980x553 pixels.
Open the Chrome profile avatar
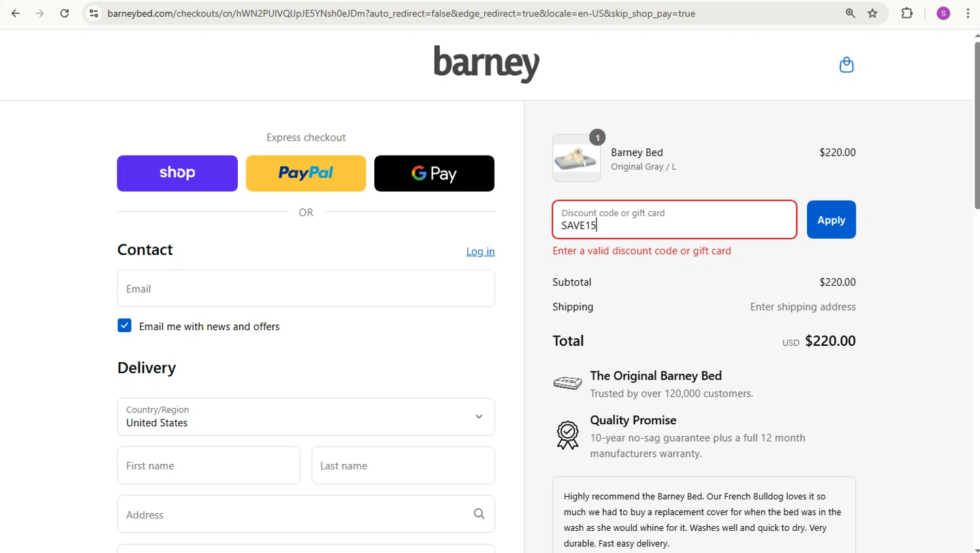[943, 13]
